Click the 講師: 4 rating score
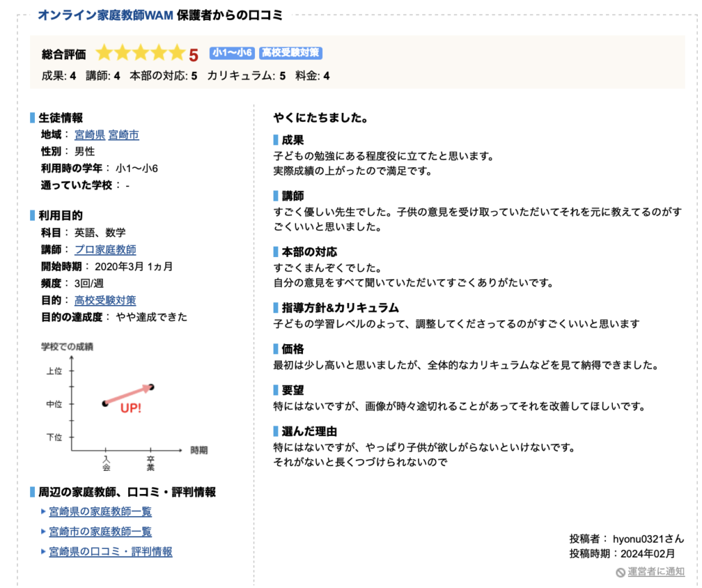 tap(103, 76)
